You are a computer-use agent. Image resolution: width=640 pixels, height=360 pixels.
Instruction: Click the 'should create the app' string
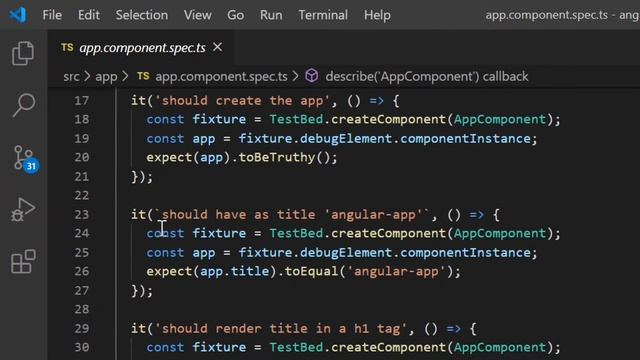pyautogui.click(x=242, y=100)
